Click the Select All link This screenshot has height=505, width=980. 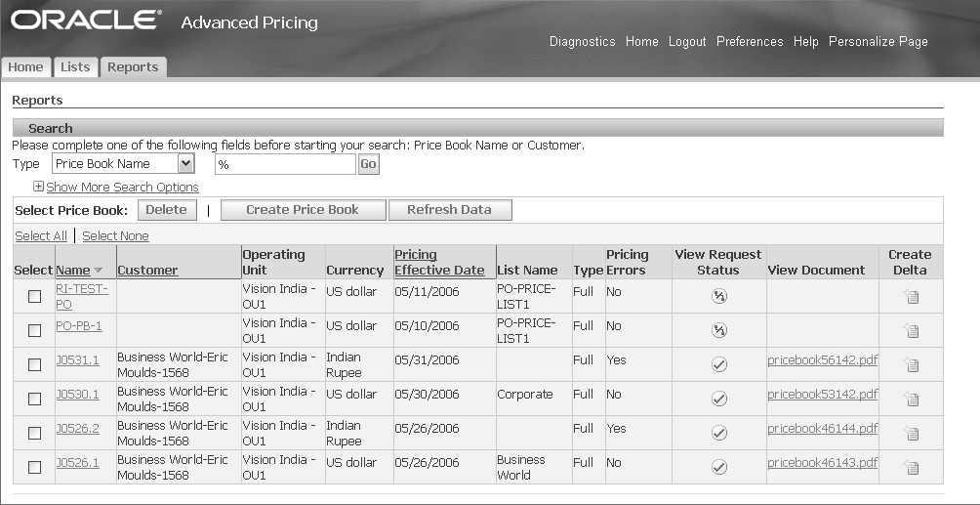(41, 236)
